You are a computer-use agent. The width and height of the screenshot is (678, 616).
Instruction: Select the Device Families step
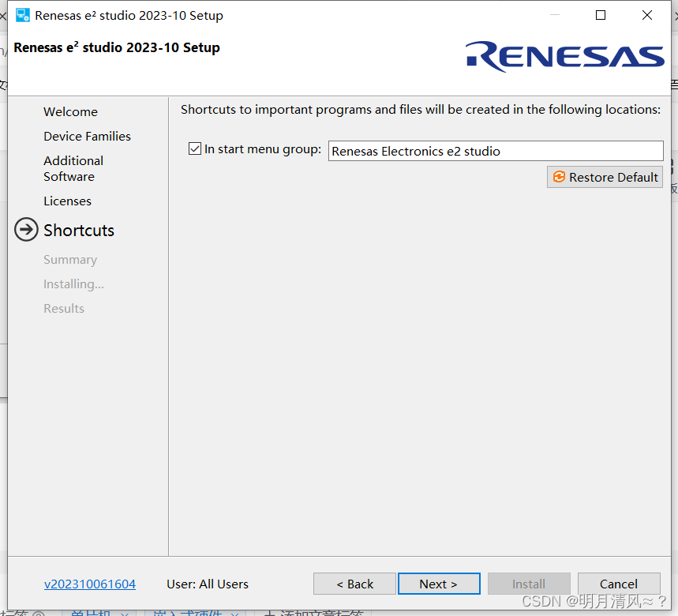pos(87,137)
